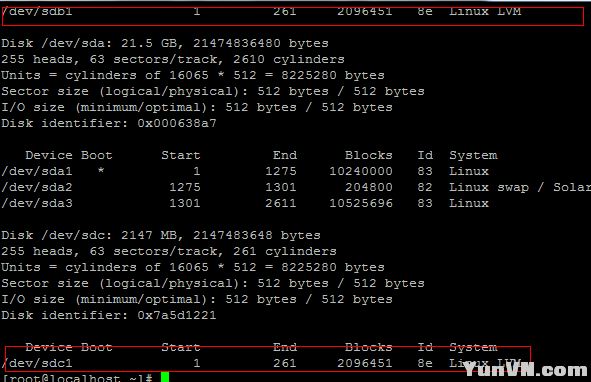Click the "Blocks" column header of sda table
This screenshot has height=382, width=591.
[x=369, y=155]
